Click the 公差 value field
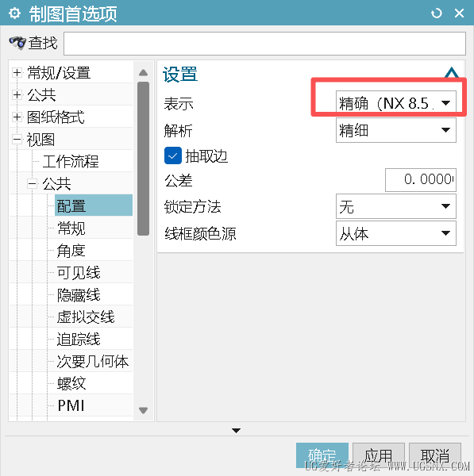The height and width of the screenshot is (476, 474). point(421,180)
